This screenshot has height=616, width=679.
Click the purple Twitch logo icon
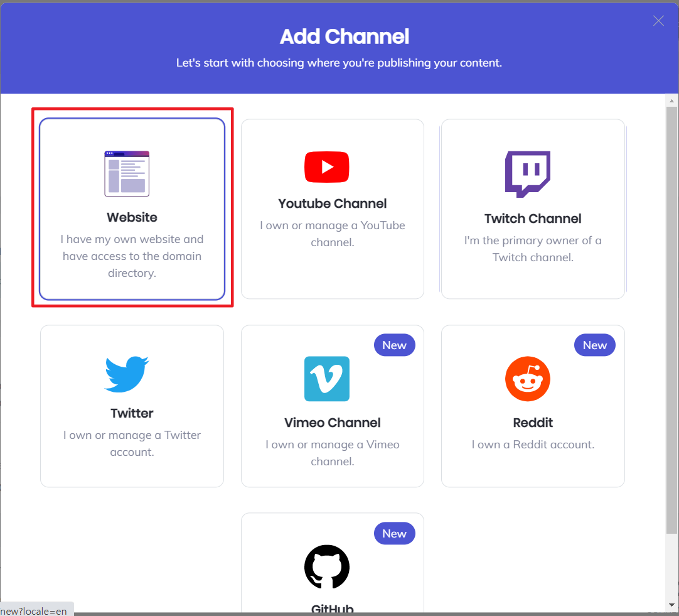coord(527,173)
